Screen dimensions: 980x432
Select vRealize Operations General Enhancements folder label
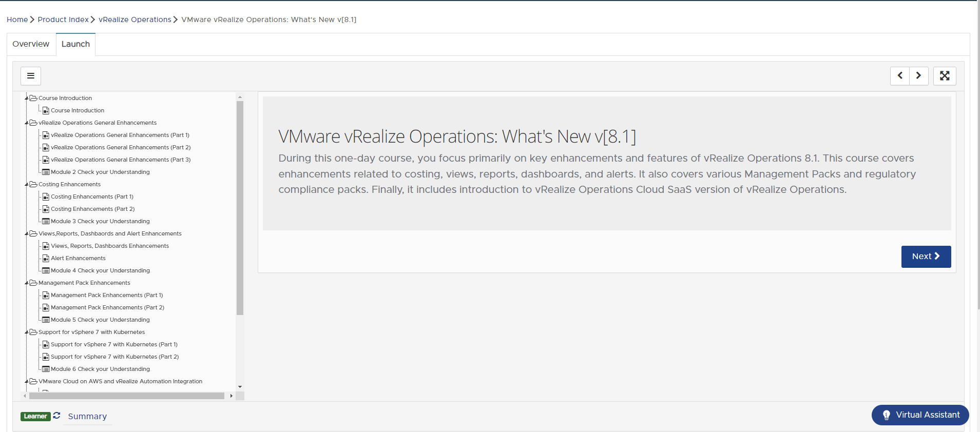[x=98, y=123]
